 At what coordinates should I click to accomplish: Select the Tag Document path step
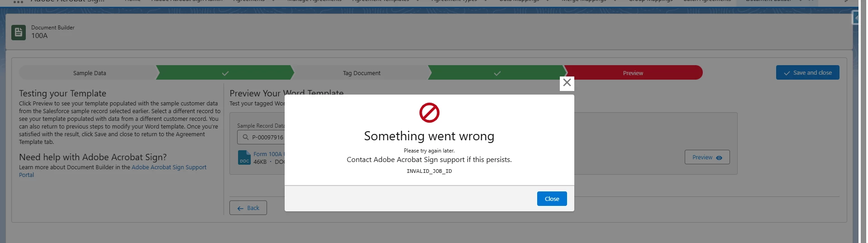361,73
